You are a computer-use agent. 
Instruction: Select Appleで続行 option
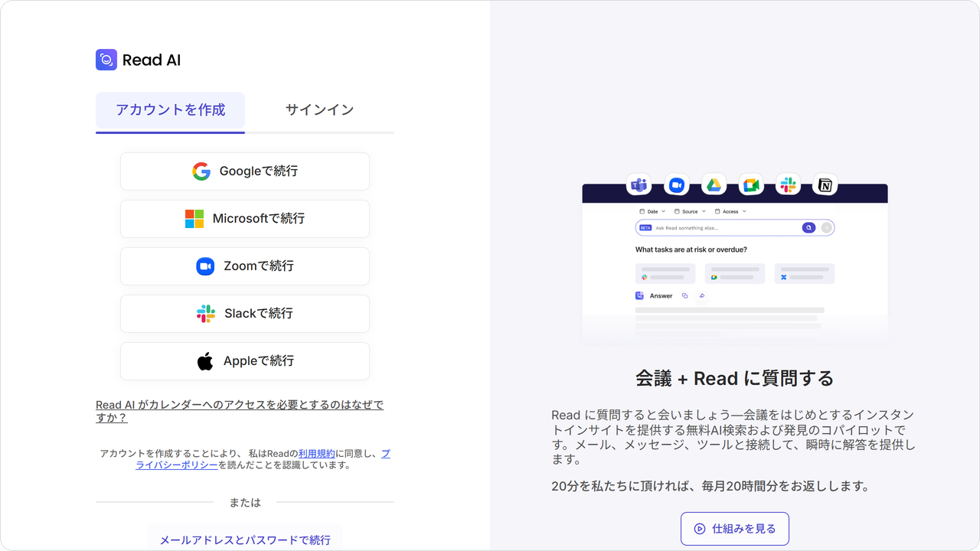coord(245,361)
